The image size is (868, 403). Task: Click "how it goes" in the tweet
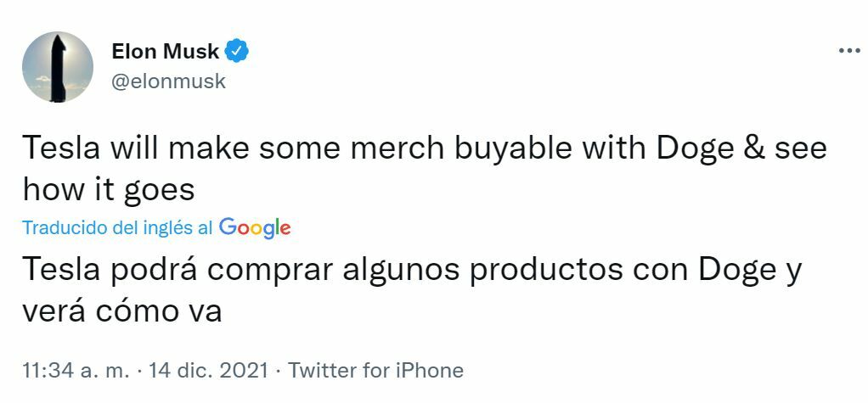[x=109, y=189]
